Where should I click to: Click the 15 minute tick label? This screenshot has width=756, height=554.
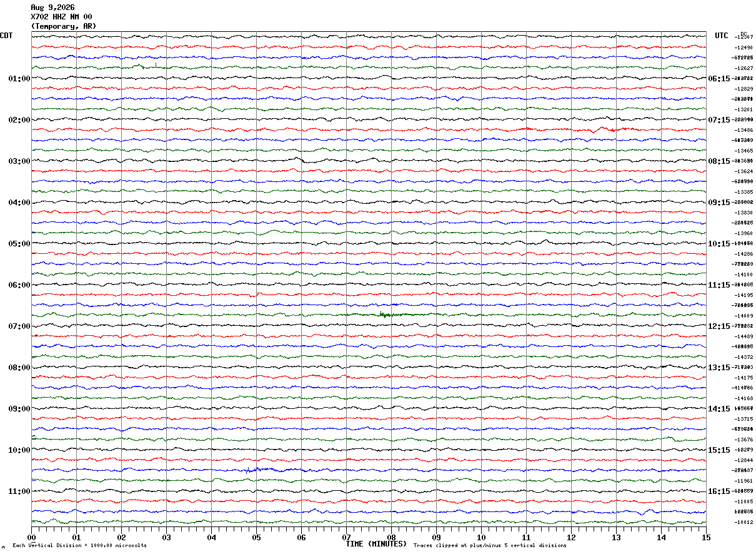706,537
